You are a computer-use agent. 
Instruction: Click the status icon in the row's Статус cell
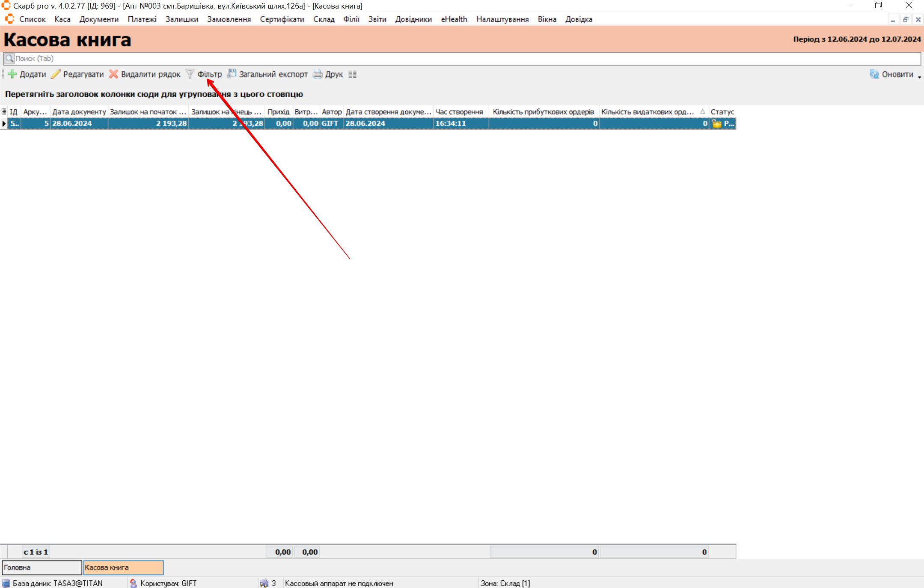[716, 124]
